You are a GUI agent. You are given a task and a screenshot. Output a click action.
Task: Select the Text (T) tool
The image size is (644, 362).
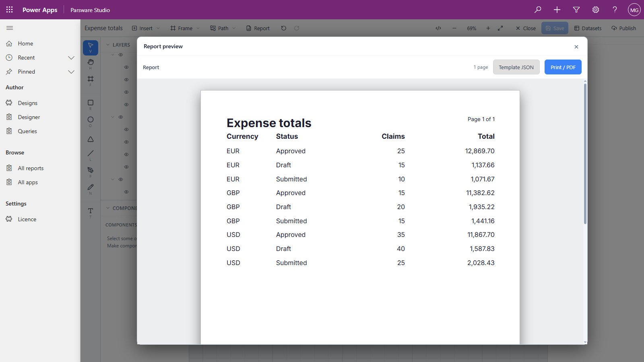tap(91, 212)
